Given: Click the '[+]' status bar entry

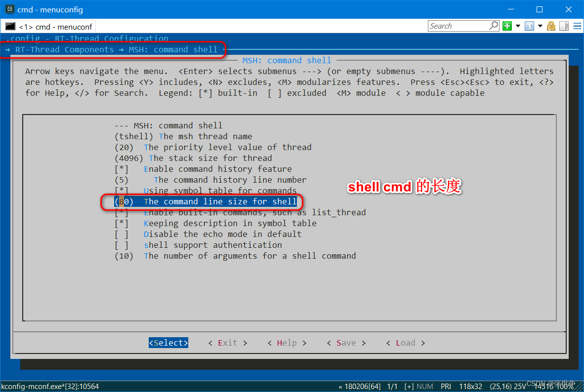Looking at the screenshot, I should [409, 387].
